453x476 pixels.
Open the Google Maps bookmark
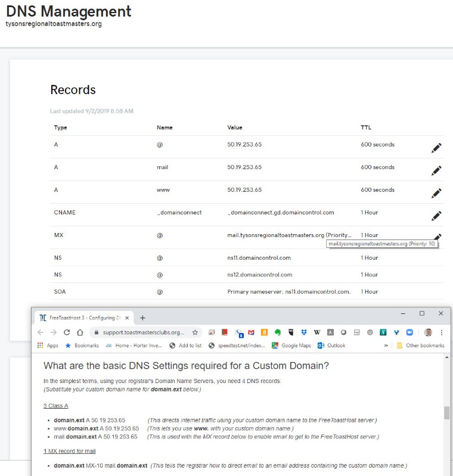pos(291,346)
